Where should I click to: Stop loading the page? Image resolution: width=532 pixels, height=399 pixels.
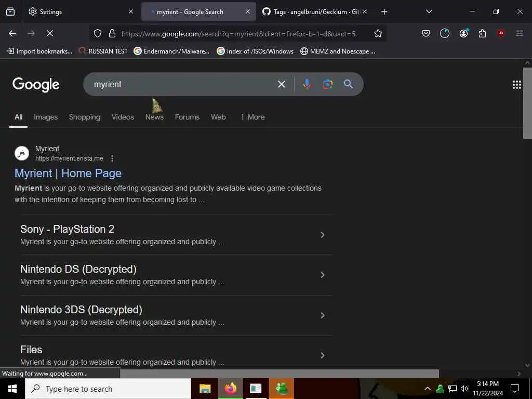click(49, 33)
